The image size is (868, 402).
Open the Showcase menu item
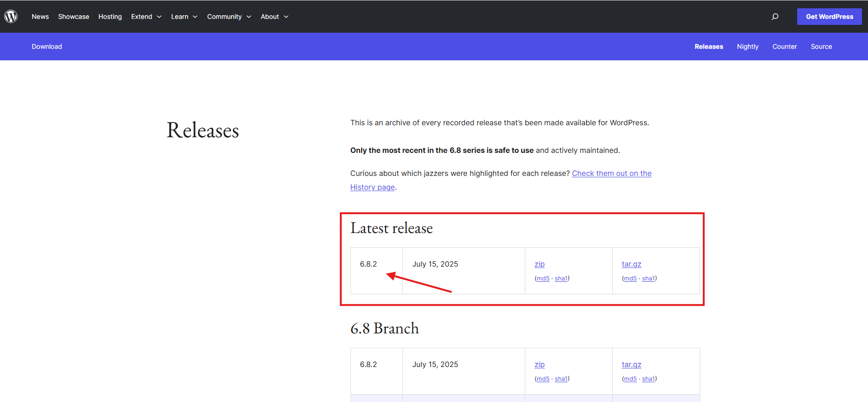(74, 17)
